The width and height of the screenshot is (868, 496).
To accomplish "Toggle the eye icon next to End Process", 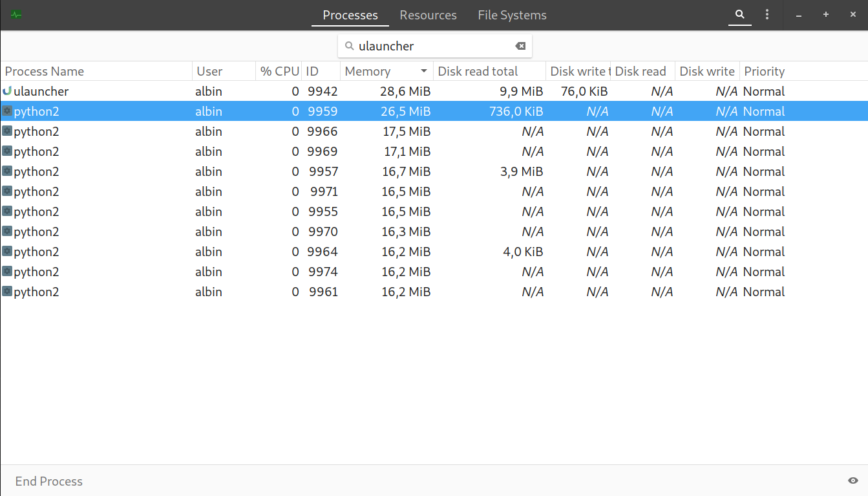I will [852, 481].
